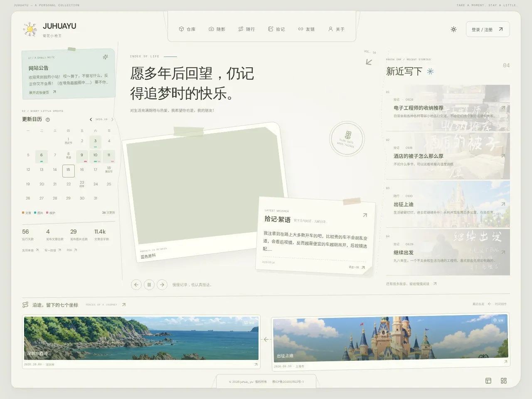The height and width of the screenshot is (399, 532).
Task: Open the 随影 navigation menu item
Action: point(217,29)
